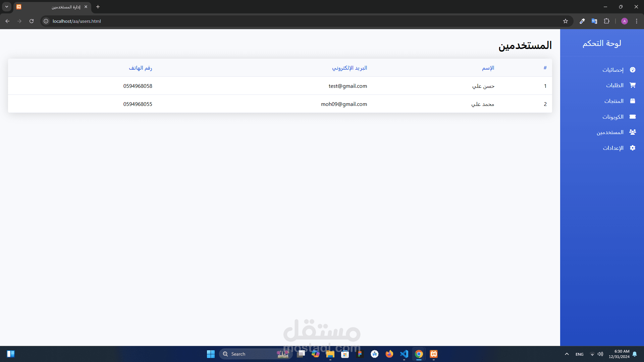644x362 pixels.
Task: Click the products box icon in sidebar
Action: [633, 101]
